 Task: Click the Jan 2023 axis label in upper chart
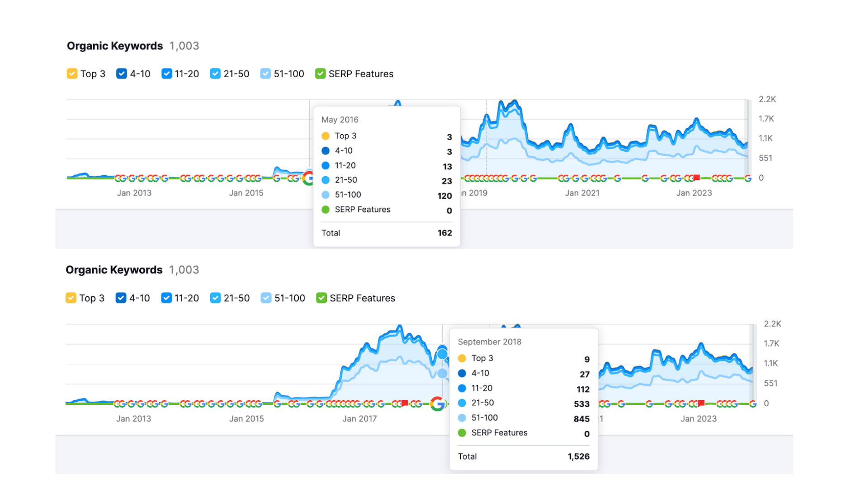click(x=694, y=193)
